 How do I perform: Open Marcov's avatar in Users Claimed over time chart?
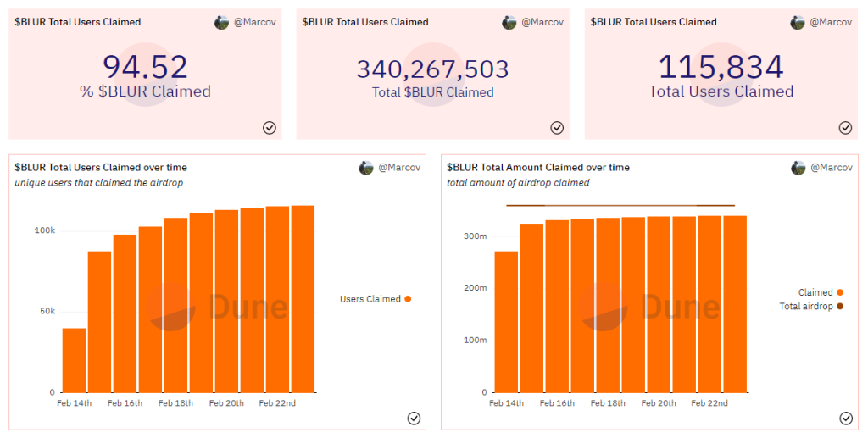[366, 168]
